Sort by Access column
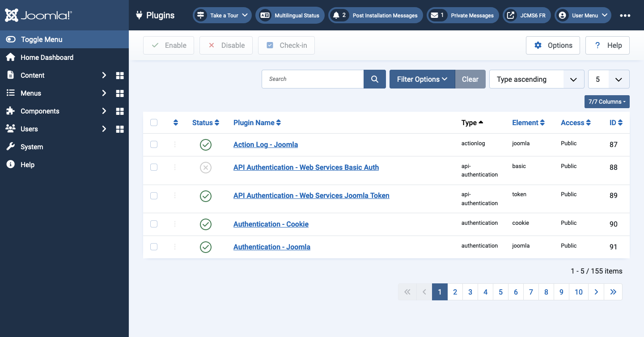 (576, 122)
